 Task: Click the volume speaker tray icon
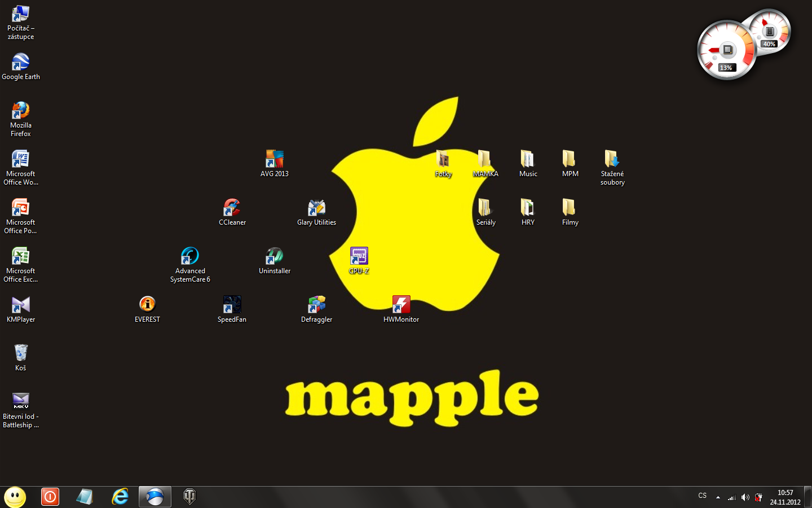[745, 497]
